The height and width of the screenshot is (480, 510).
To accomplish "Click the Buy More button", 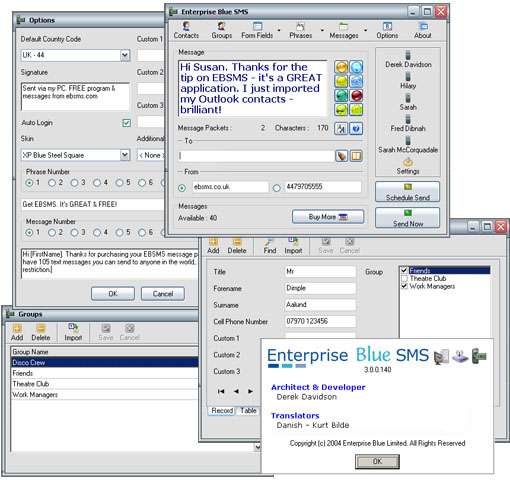I will tap(328, 217).
